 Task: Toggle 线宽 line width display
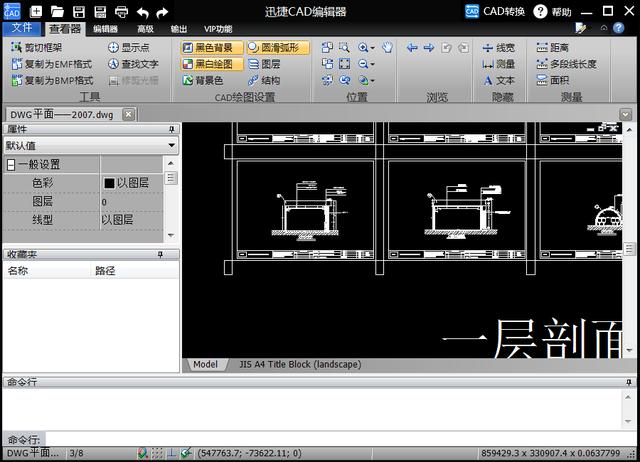[x=498, y=48]
